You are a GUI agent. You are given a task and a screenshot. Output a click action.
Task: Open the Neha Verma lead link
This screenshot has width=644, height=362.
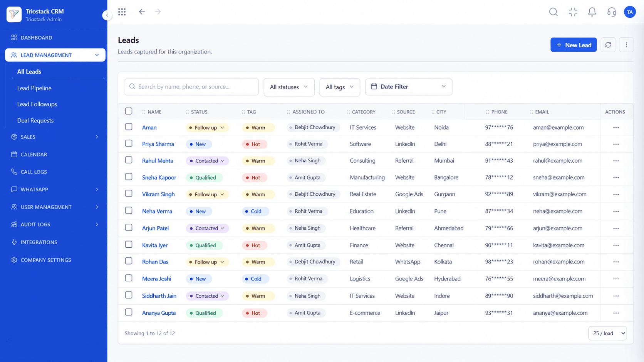(157, 211)
